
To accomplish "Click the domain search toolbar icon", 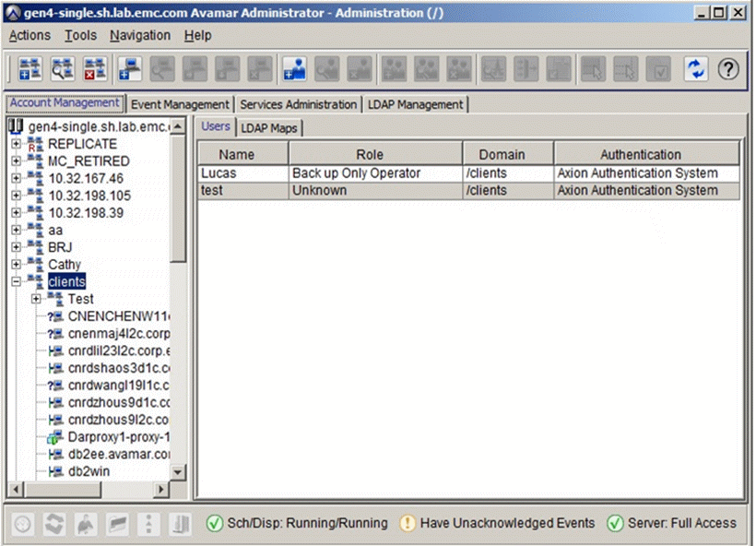I will pyautogui.click(x=61, y=69).
